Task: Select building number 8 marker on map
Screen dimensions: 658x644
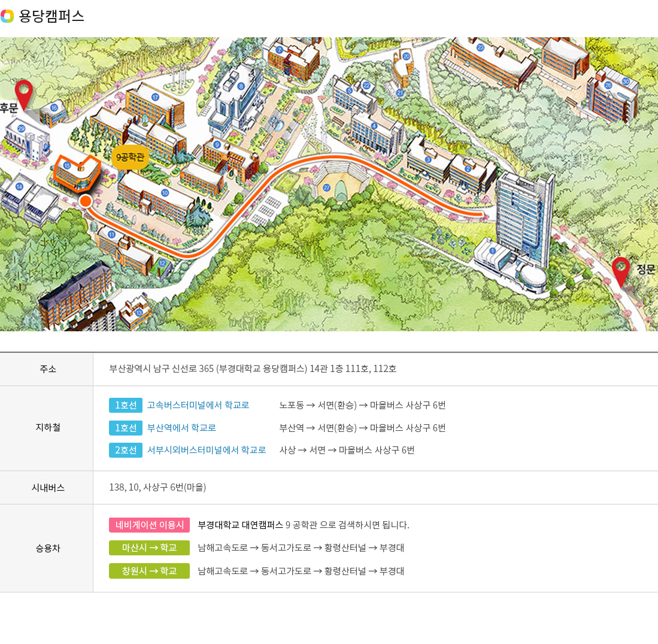Action: click(x=241, y=86)
